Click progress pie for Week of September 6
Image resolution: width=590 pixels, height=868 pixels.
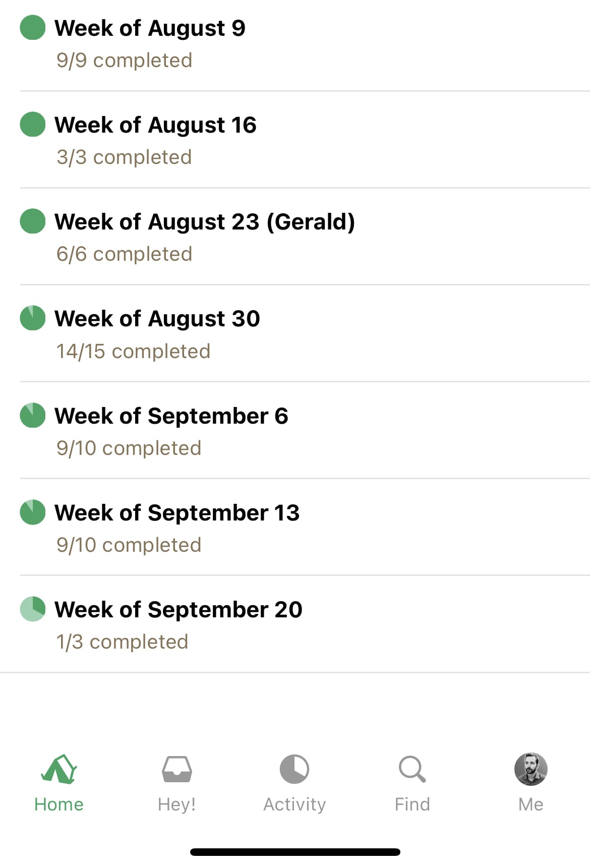(x=33, y=415)
